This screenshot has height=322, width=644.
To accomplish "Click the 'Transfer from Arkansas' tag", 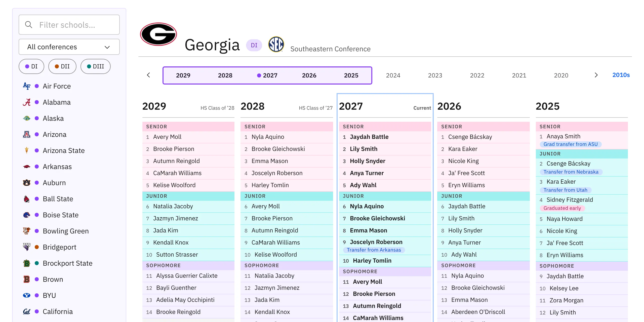I will pyautogui.click(x=374, y=250).
